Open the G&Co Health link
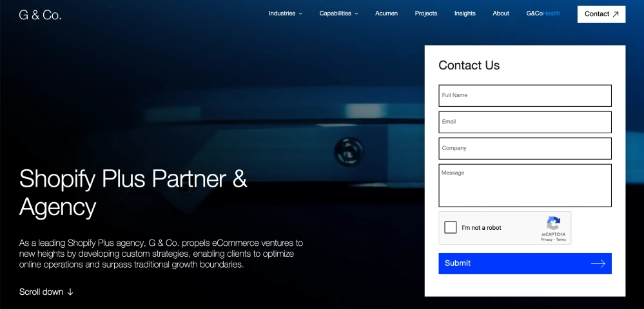The image size is (644, 309). click(543, 14)
